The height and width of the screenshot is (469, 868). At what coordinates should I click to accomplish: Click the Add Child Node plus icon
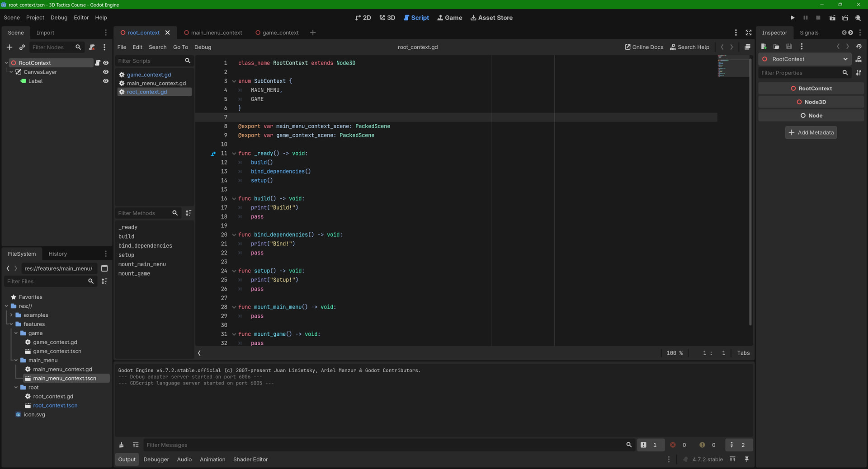click(x=9, y=47)
